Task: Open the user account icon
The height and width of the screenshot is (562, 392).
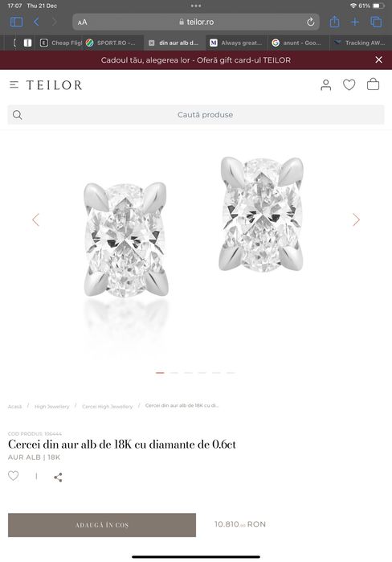Action: pyautogui.click(x=326, y=85)
